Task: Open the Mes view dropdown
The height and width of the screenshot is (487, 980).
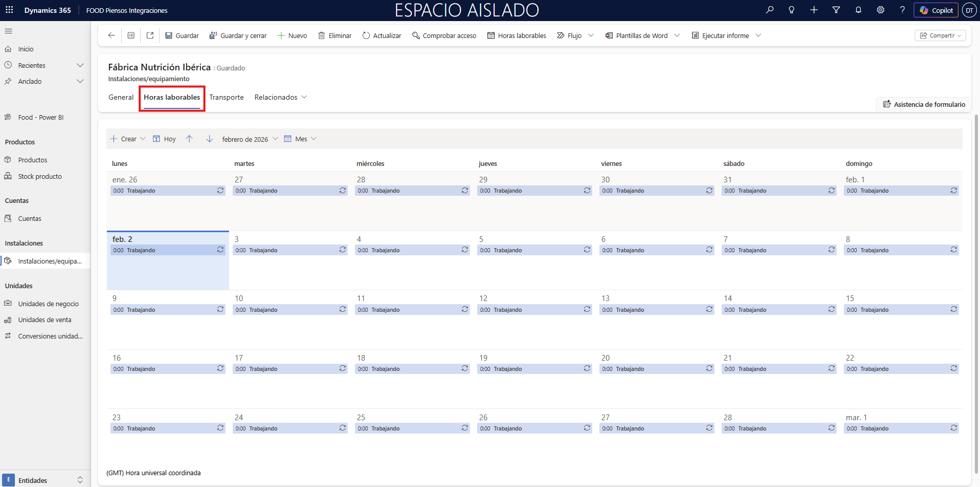Action: pos(300,139)
